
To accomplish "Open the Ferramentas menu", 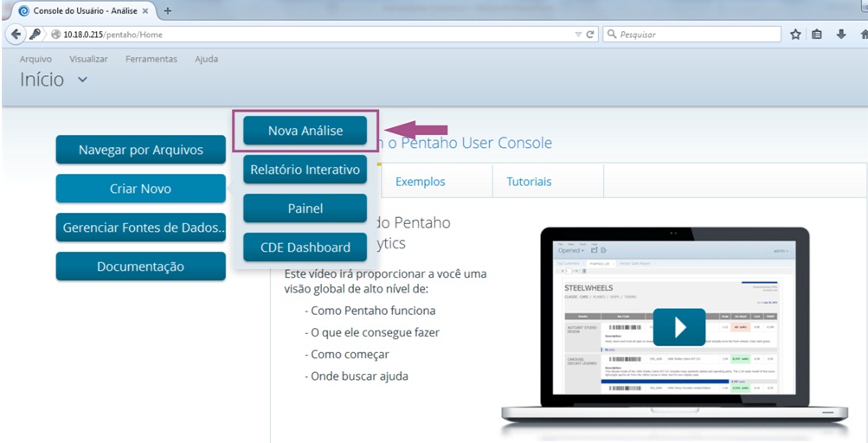I will pyautogui.click(x=151, y=59).
